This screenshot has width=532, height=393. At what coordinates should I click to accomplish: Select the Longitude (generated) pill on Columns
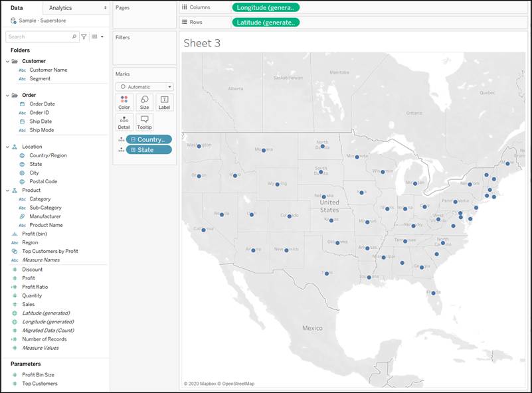tap(266, 7)
